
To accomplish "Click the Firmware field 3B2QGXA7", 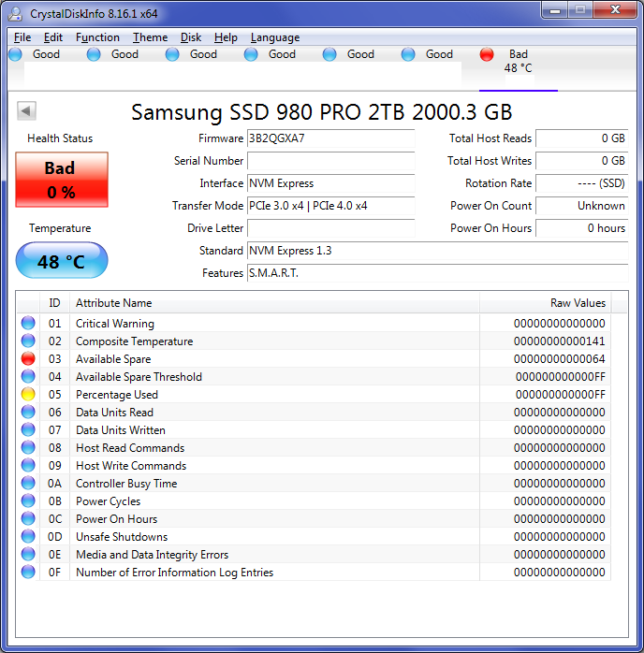I will pos(330,138).
